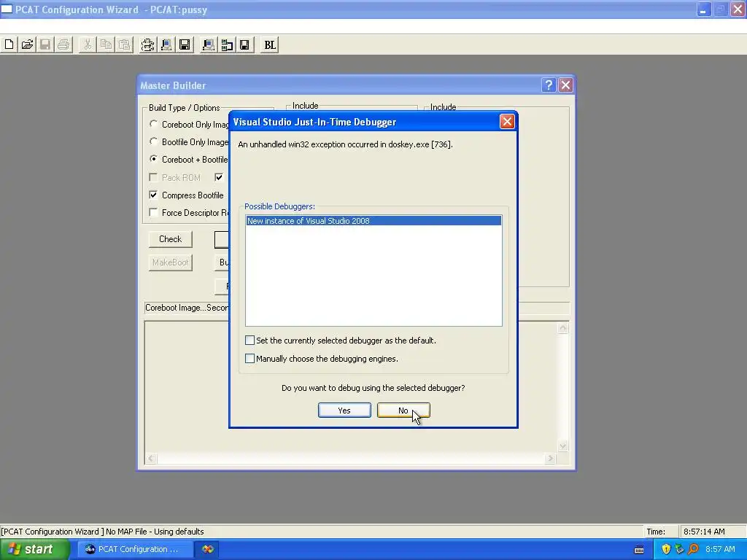Click 'Do you want to debug' question text
The image size is (747, 560).
[x=373, y=388]
